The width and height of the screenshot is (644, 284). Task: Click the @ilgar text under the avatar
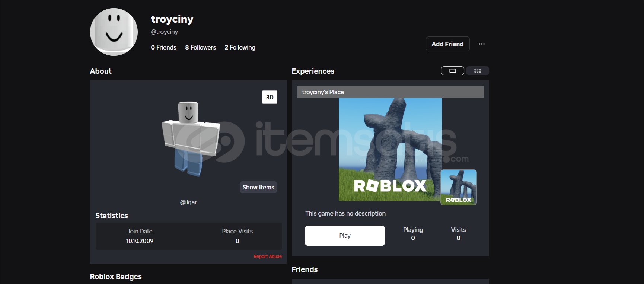tap(188, 202)
